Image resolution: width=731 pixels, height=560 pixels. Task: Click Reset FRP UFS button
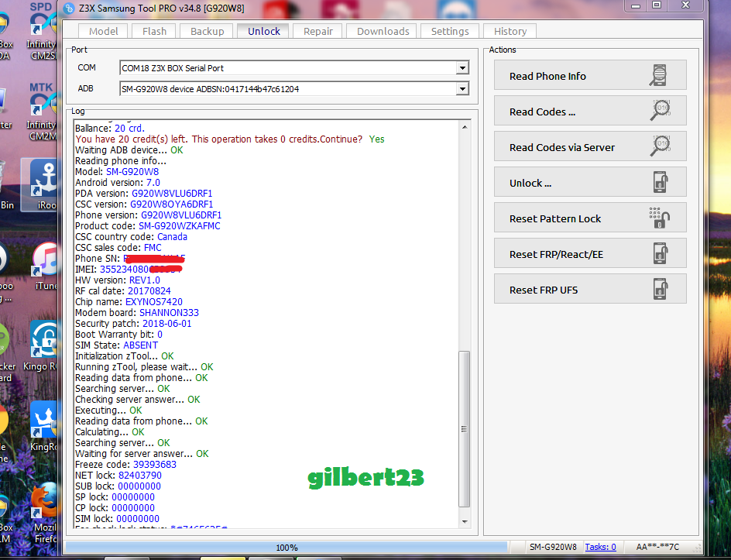pyautogui.click(x=590, y=289)
